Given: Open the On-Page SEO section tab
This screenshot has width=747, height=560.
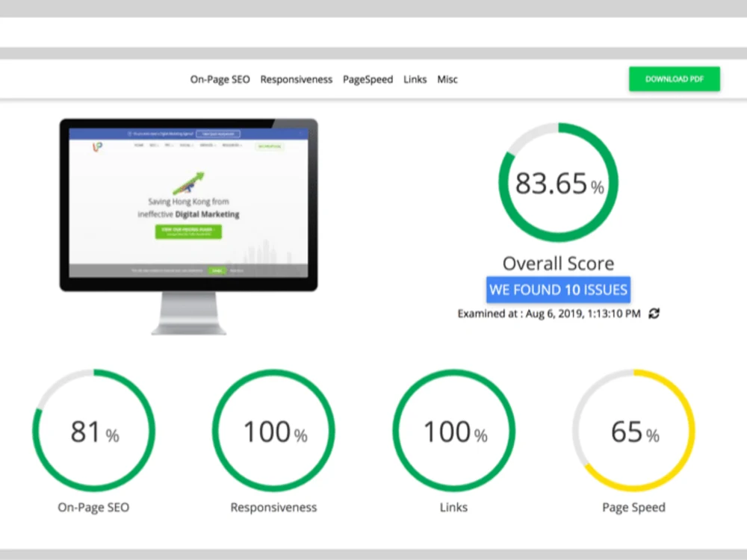Looking at the screenshot, I should [x=220, y=80].
